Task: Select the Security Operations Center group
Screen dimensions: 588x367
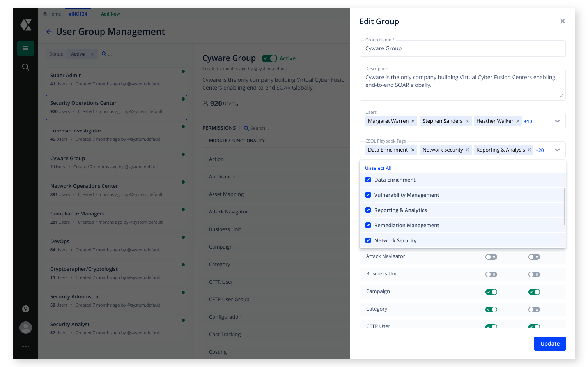Action: (116, 107)
